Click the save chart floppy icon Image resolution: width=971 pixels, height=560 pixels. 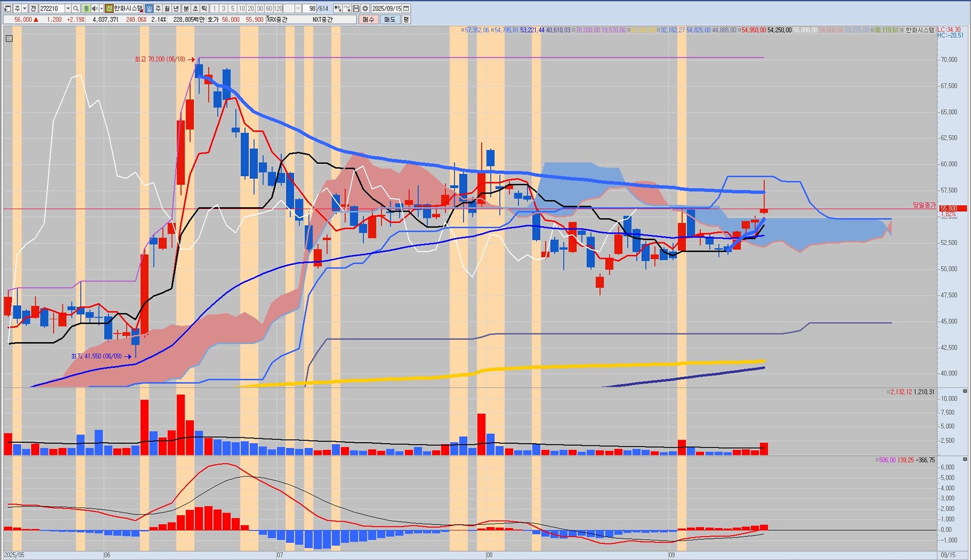[356, 9]
